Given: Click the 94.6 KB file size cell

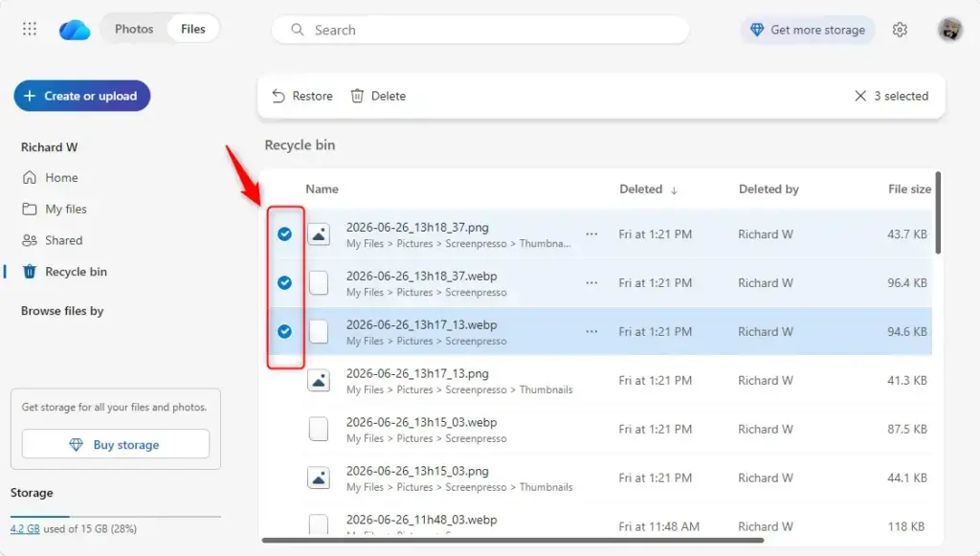Looking at the screenshot, I should [x=907, y=332].
